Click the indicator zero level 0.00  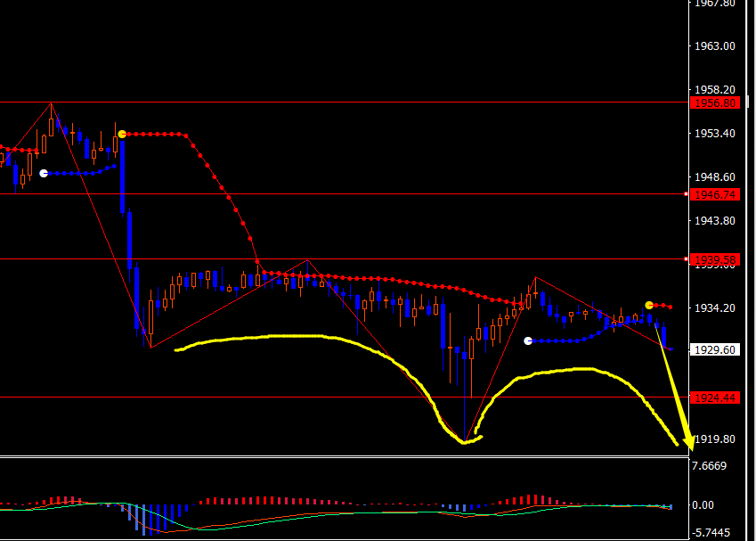pos(703,505)
